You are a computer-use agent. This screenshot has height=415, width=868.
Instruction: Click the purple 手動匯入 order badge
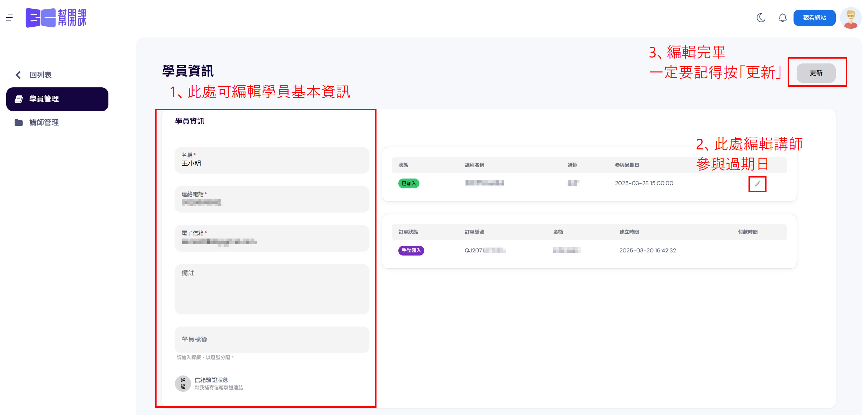click(x=411, y=250)
